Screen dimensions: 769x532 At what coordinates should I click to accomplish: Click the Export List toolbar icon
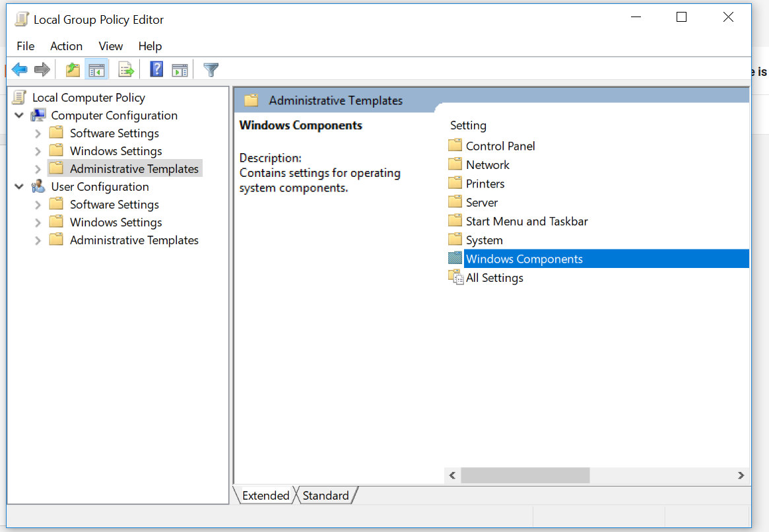(x=126, y=70)
